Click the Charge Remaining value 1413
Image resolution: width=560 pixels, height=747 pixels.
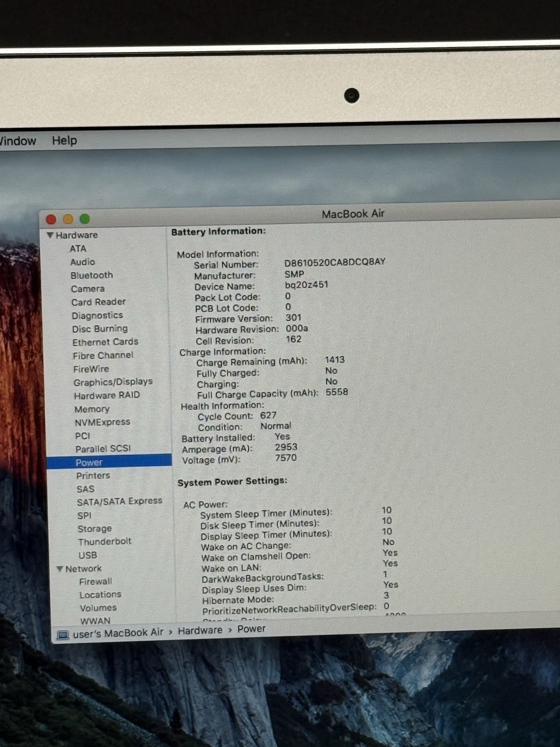point(335,359)
